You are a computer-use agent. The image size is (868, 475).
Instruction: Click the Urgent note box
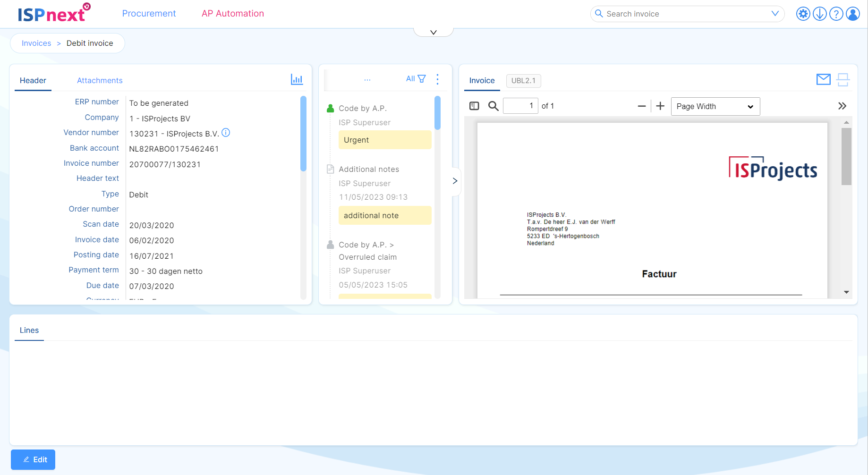pos(385,140)
